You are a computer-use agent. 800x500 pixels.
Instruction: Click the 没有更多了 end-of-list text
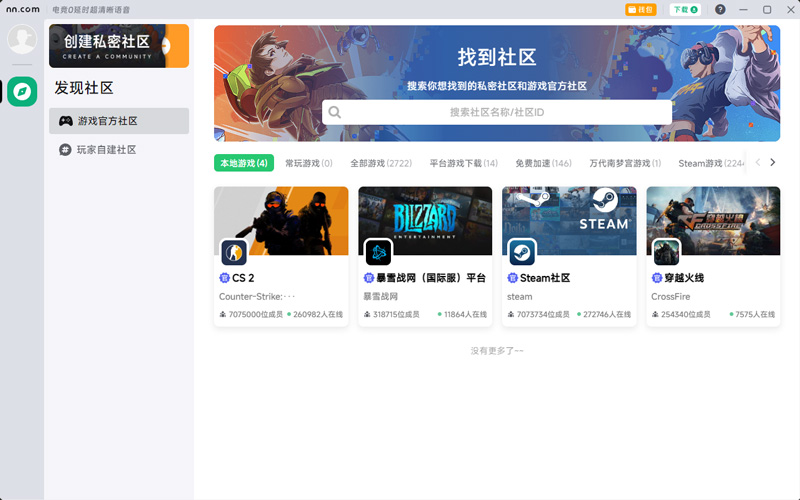(497, 351)
